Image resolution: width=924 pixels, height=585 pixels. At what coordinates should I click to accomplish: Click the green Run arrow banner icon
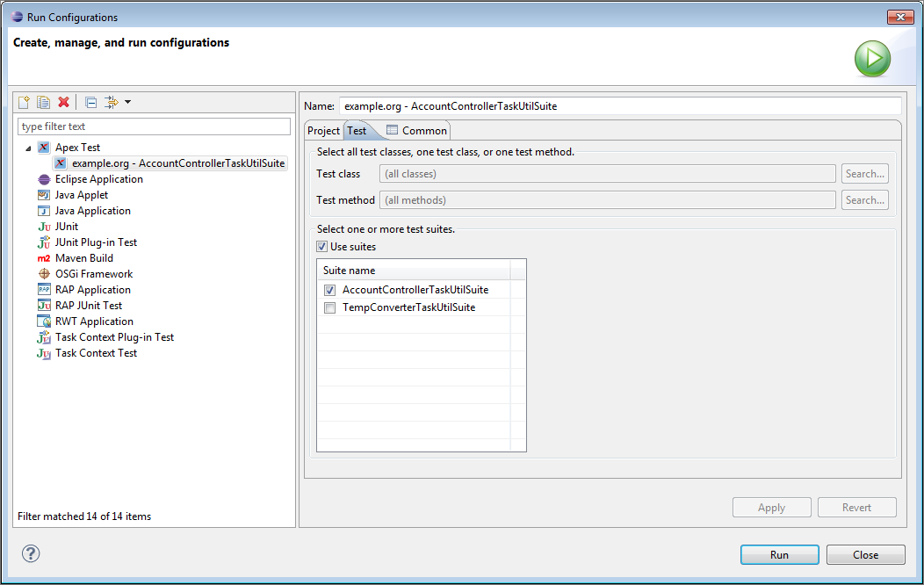[872, 58]
